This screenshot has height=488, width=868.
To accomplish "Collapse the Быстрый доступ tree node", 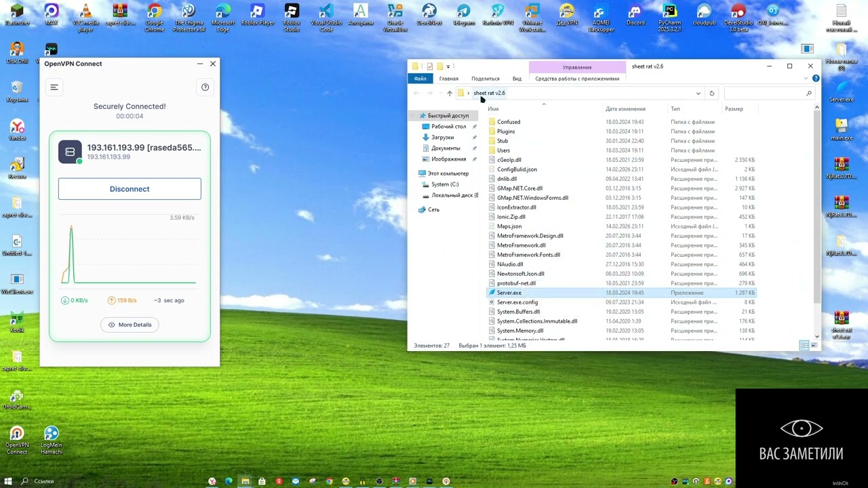I will click(413, 116).
